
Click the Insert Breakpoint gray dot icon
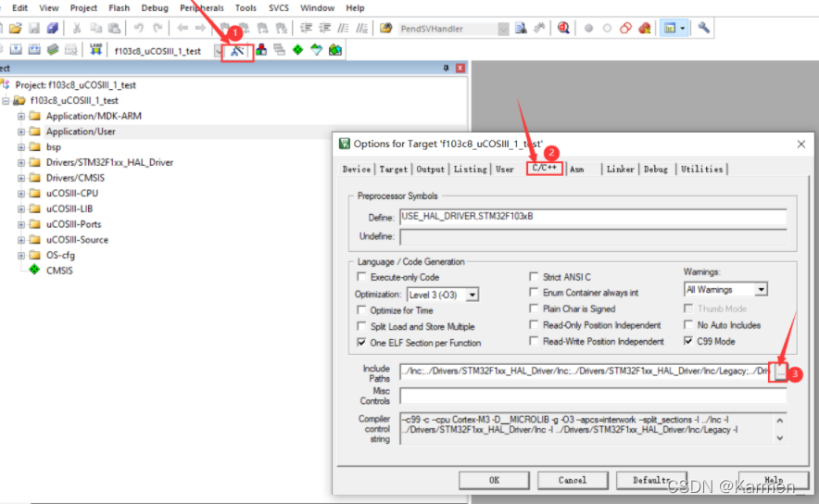coord(588,28)
